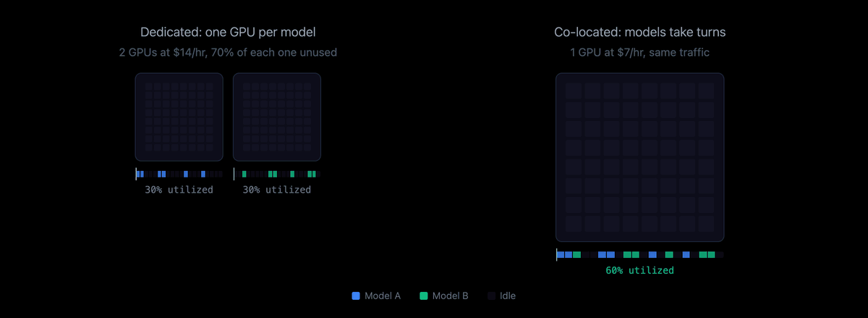Viewport: 868px width, 318px height.
Task: Click the dark Idle legend swatch
Action: [x=491, y=296]
